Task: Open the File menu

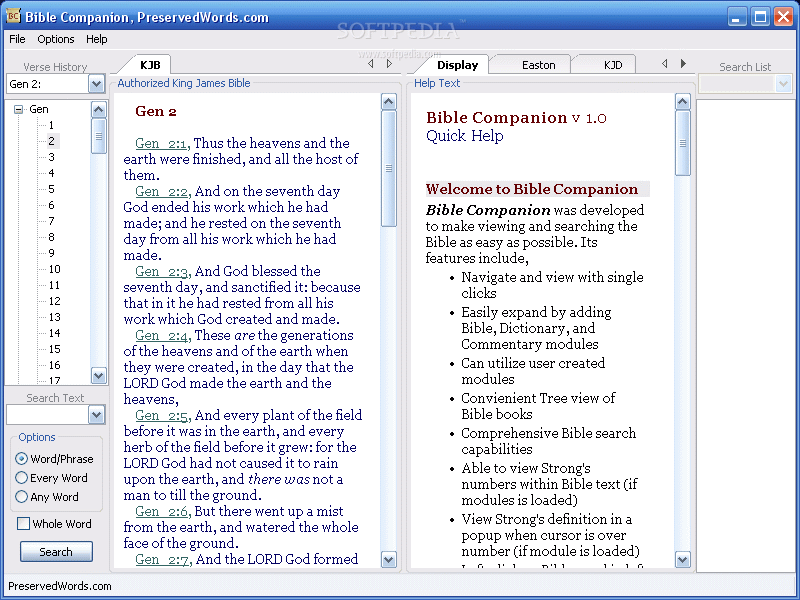Action: tap(17, 39)
